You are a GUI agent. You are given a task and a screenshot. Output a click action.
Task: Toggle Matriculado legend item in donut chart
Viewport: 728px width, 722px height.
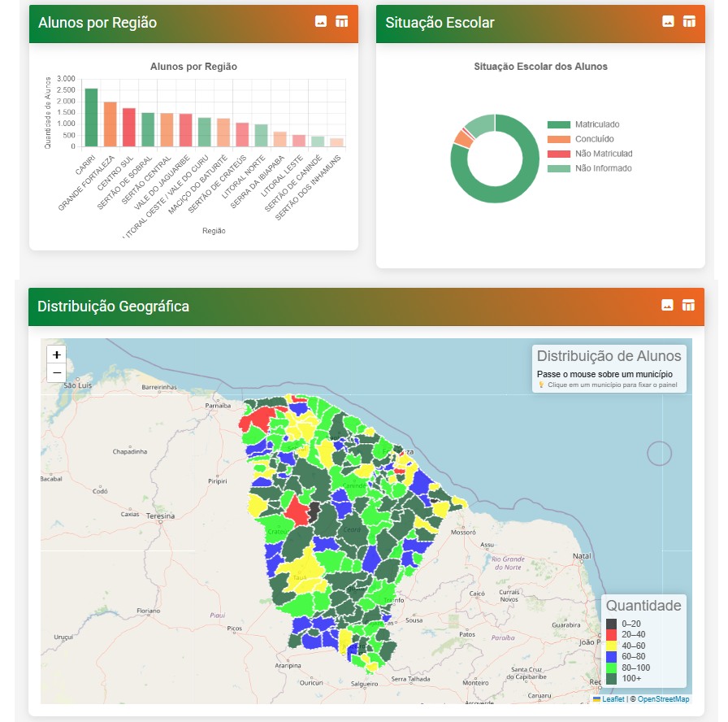click(596, 124)
